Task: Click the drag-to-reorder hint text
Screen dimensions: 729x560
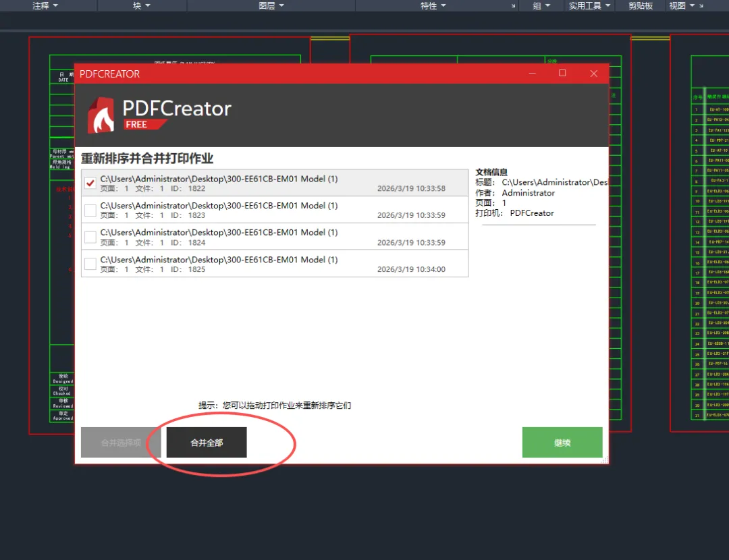Action: [274, 405]
